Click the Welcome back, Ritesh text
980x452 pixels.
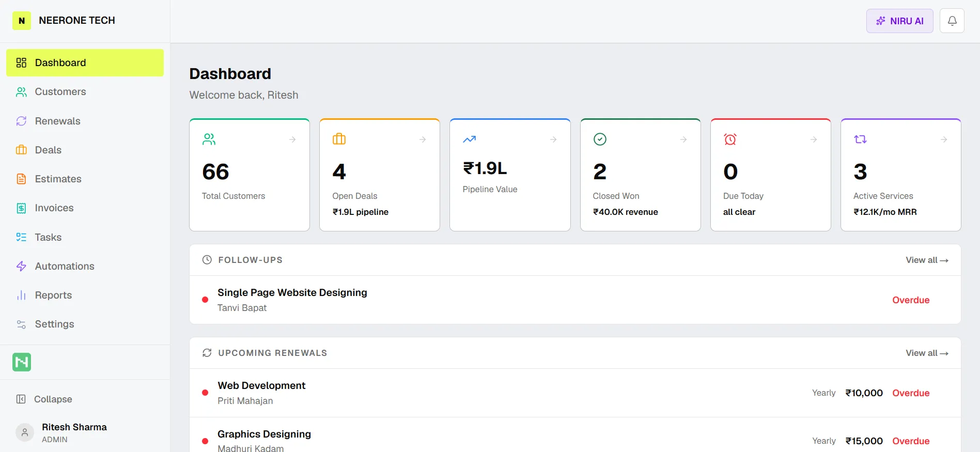point(244,95)
